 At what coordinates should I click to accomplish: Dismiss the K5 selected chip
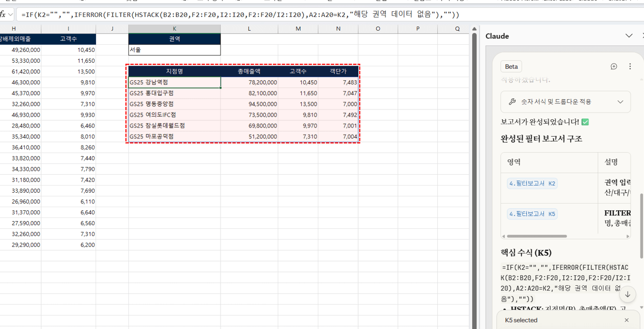pyautogui.click(x=627, y=320)
